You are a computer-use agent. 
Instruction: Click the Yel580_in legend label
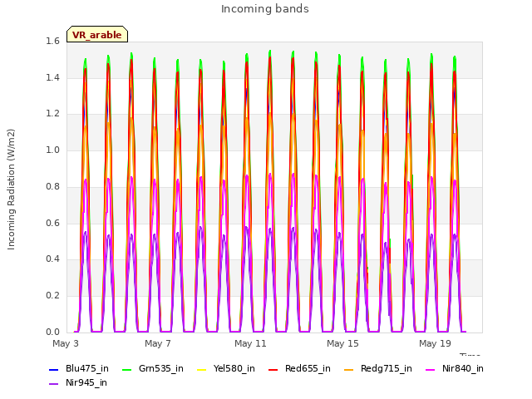click(x=234, y=368)
